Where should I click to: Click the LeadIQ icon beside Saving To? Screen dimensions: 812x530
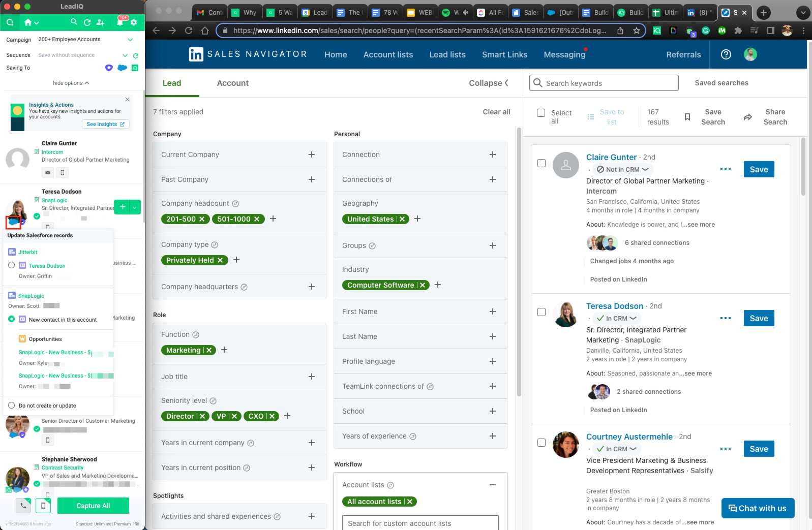point(135,68)
